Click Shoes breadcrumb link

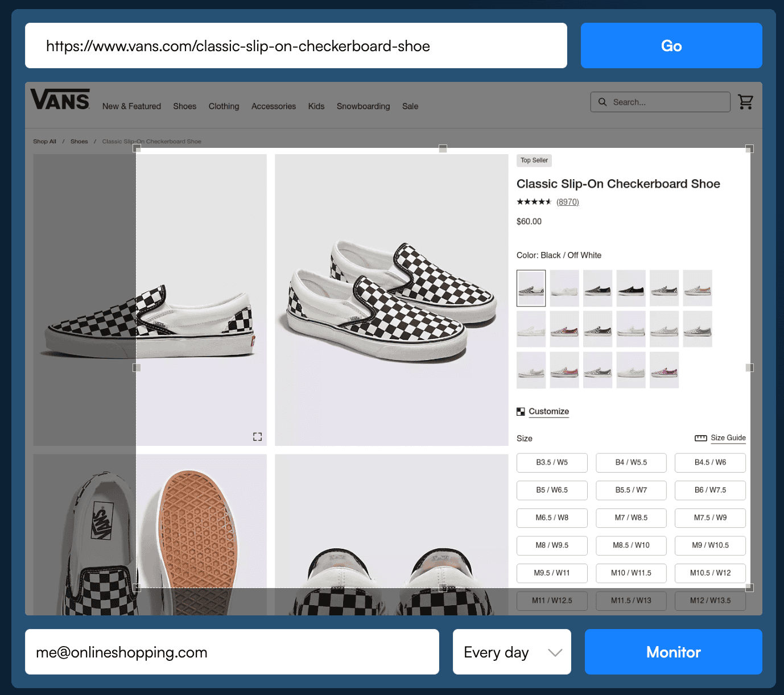click(x=79, y=142)
